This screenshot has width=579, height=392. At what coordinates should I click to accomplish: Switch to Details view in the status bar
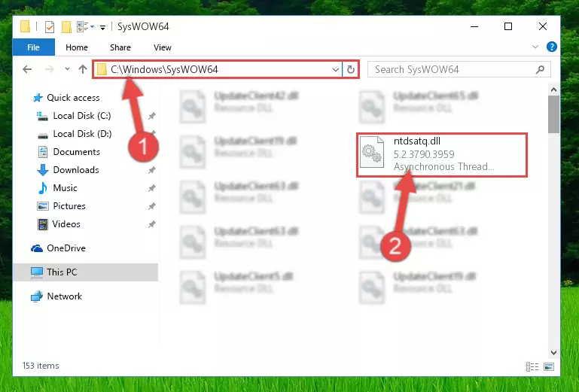pyautogui.click(x=532, y=366)
